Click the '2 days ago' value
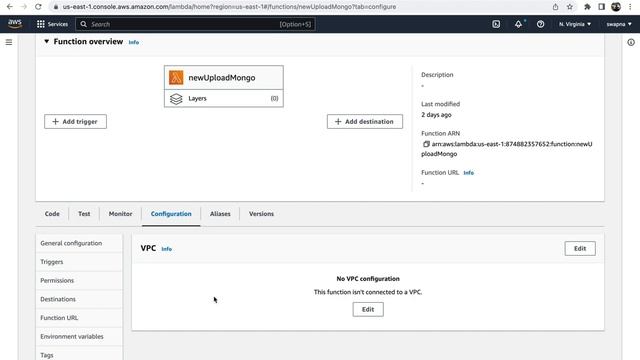The height and width of the screenshot is (360, 640). pos(436,115)
